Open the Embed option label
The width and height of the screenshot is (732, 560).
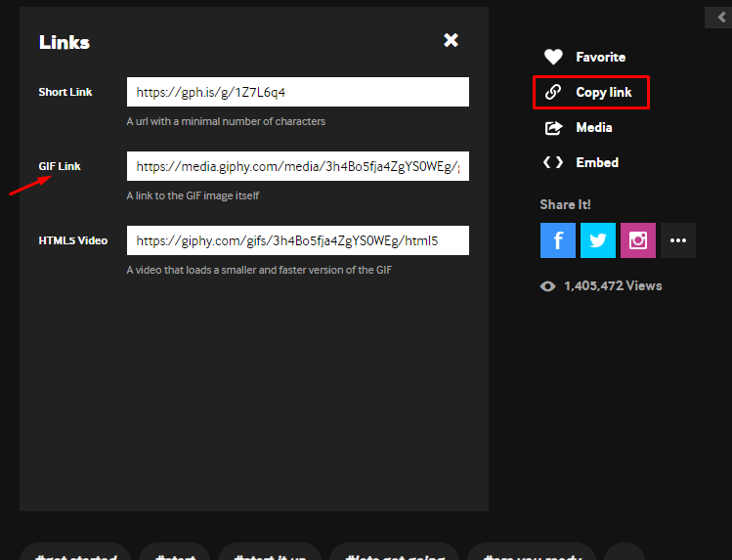tap(597, 162)
